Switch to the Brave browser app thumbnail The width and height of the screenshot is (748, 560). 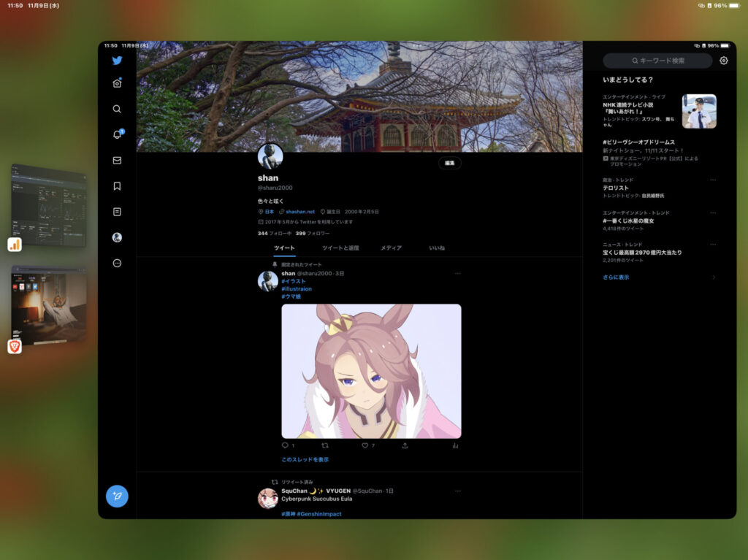(x=49, y=305)
